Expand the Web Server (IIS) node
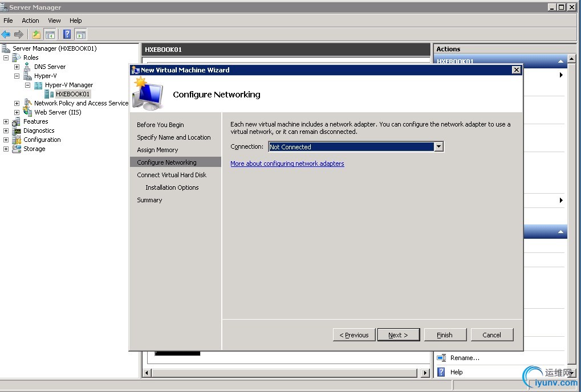The image size is (581, 392). pyautogui.click(x=17, y=112)
